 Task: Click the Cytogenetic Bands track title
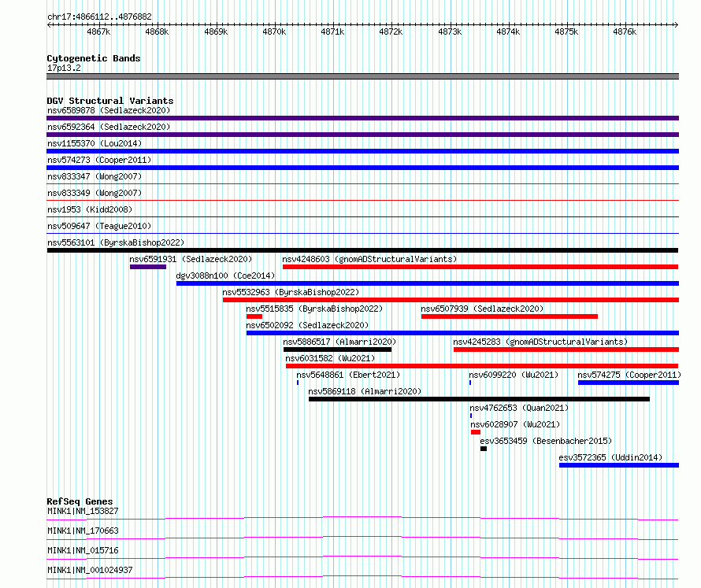click(94, 58)
